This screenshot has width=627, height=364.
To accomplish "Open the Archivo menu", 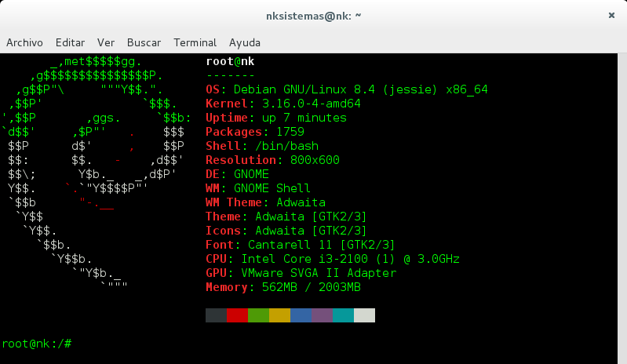I will [24, 42].
